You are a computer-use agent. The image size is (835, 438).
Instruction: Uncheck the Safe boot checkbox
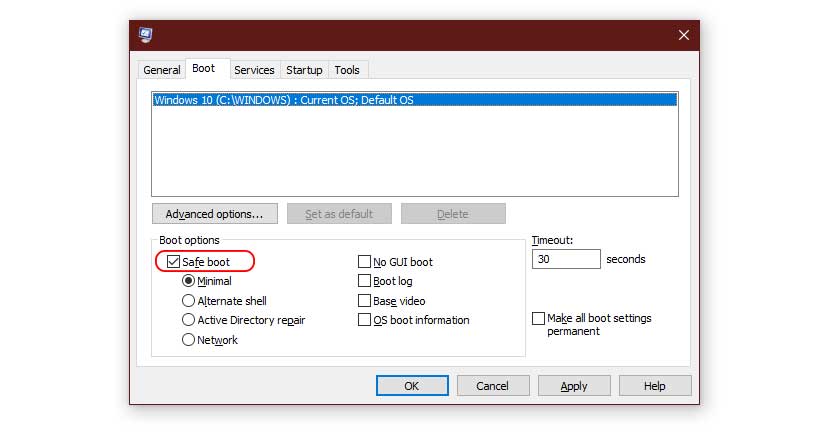[x=173, y=262]
